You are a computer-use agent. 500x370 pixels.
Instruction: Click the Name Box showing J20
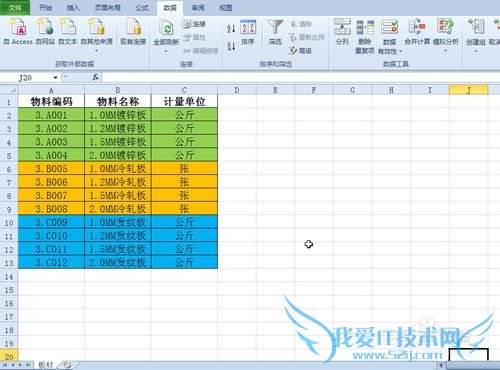26,78
